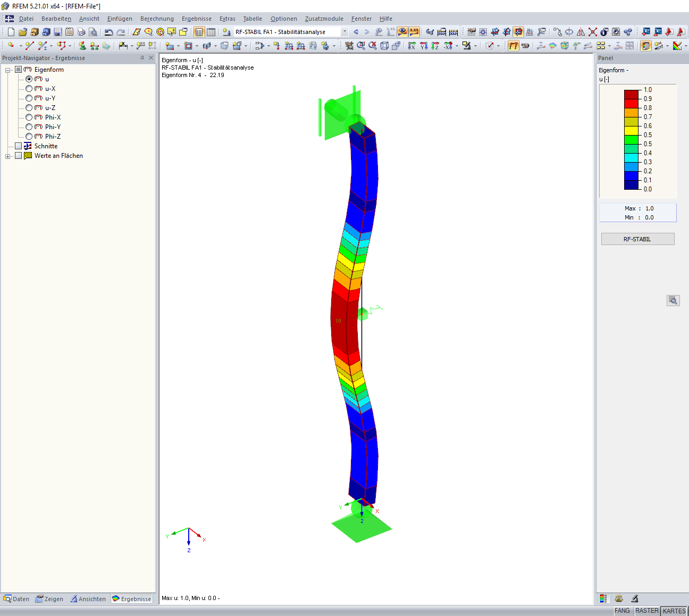Pin the Projekt-Navigator panel
The height and width of the screenshot is (616, 689).
point(142,58)
